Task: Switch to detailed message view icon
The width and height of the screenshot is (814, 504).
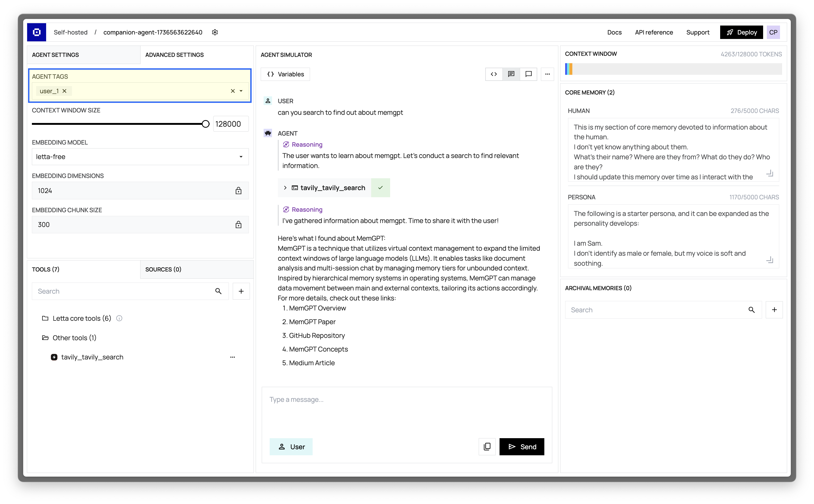Action: [x=511, y=74]
